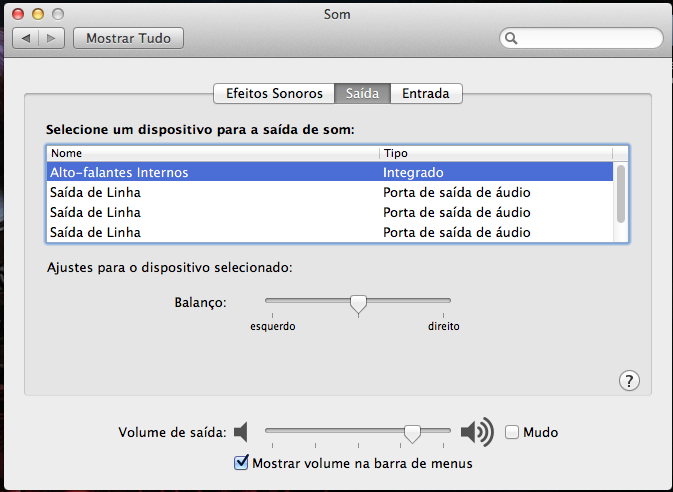Image resolution: width=673 pixels, height=492 pixels.
Task: Click the forward navigation arrow
Action: coord(52,39)
